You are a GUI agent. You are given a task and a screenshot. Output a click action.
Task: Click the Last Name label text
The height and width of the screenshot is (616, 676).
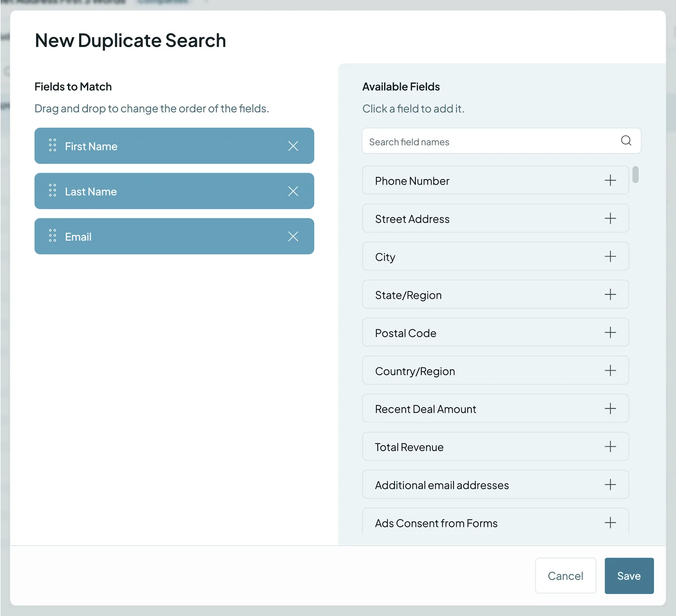(90, 191)
